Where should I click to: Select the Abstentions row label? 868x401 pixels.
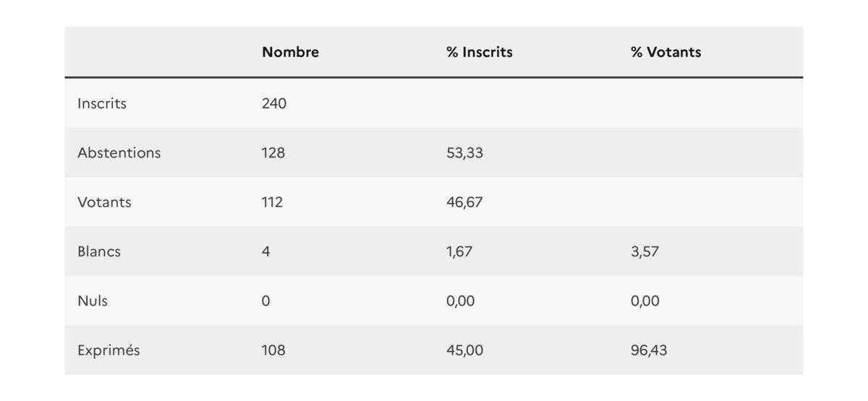(119, 152)
